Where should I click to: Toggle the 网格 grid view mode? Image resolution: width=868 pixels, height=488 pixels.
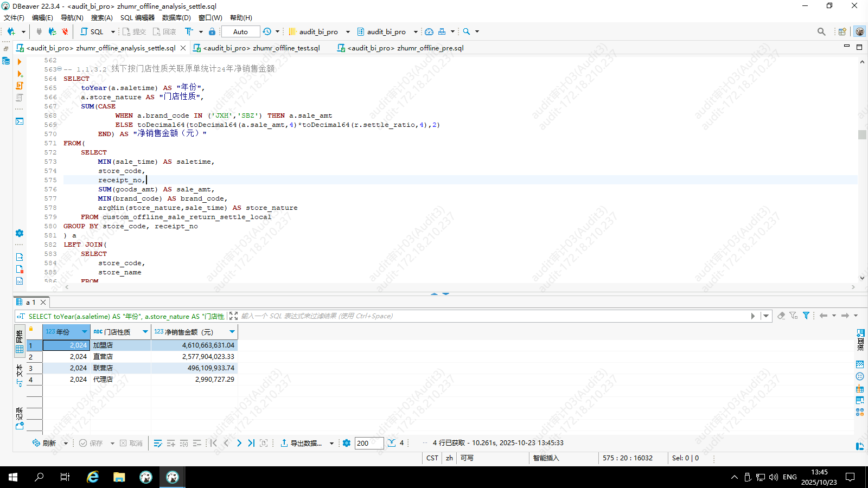[20, 336]
